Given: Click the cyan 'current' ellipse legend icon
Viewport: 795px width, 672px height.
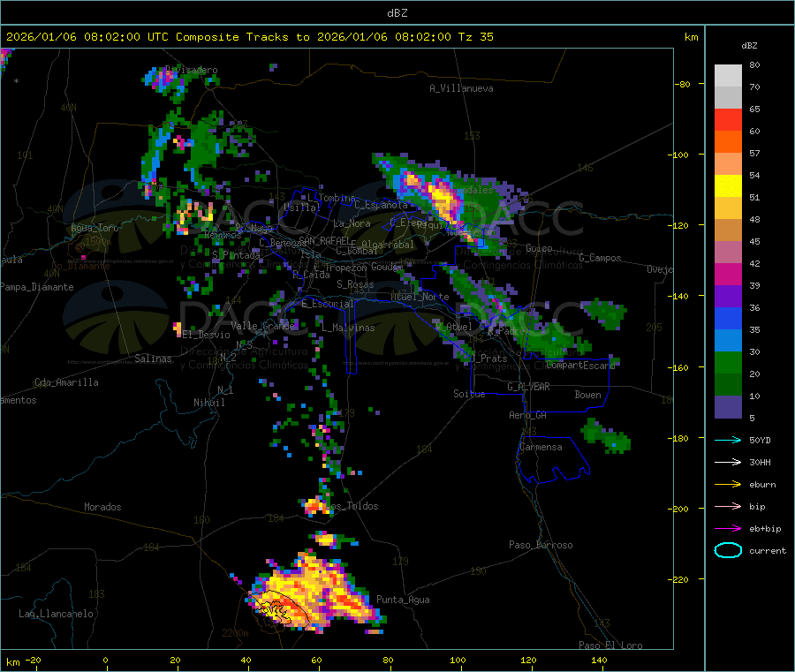Looking at the screenshot, I should click(728, 550).
